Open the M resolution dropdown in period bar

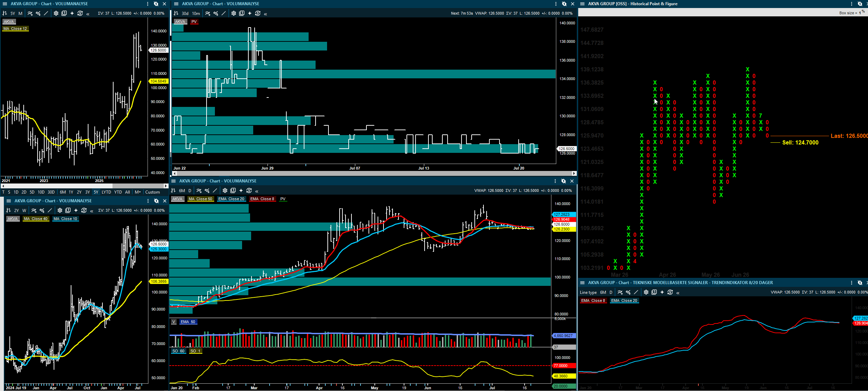(138, 192)
